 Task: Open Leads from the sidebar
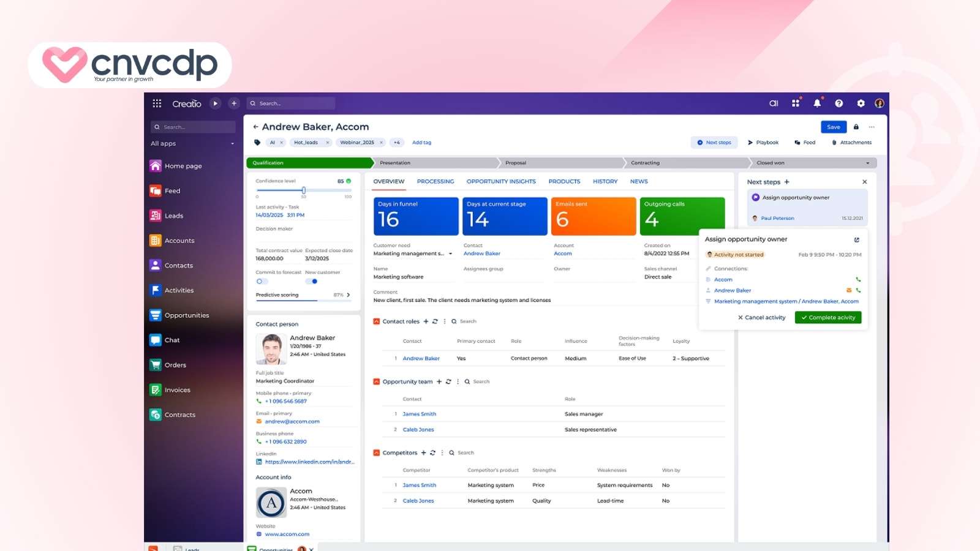[x=173, y=216]
